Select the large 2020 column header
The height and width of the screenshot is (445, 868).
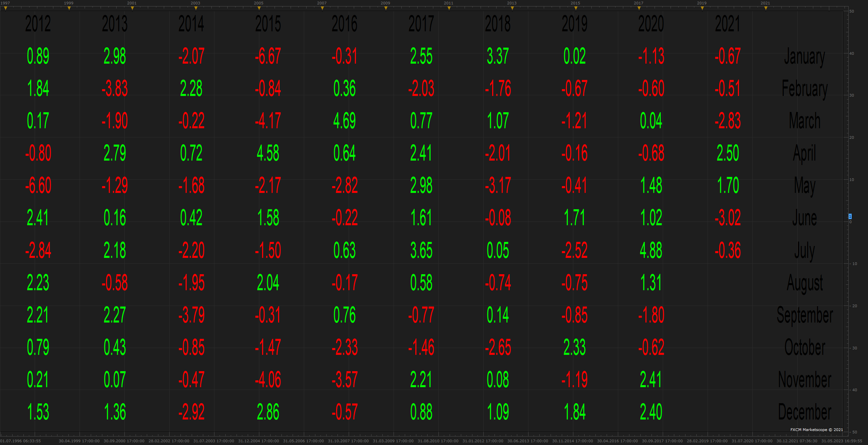click(651, 24)
